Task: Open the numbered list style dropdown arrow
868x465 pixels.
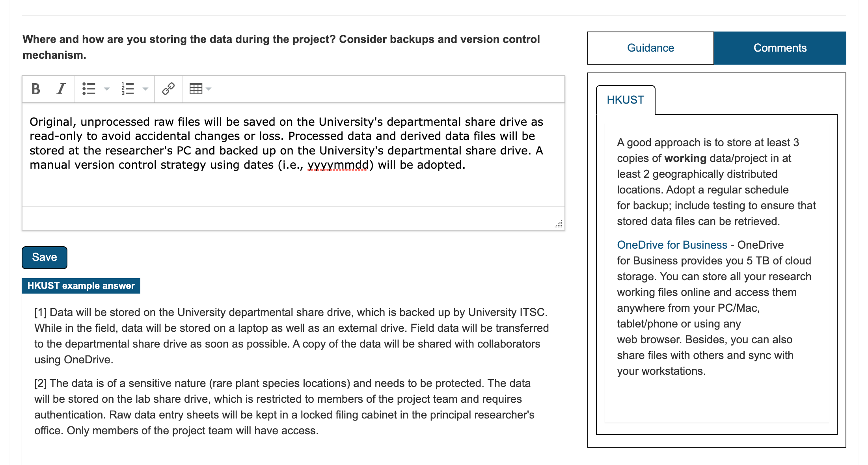Action: (145, 89)
